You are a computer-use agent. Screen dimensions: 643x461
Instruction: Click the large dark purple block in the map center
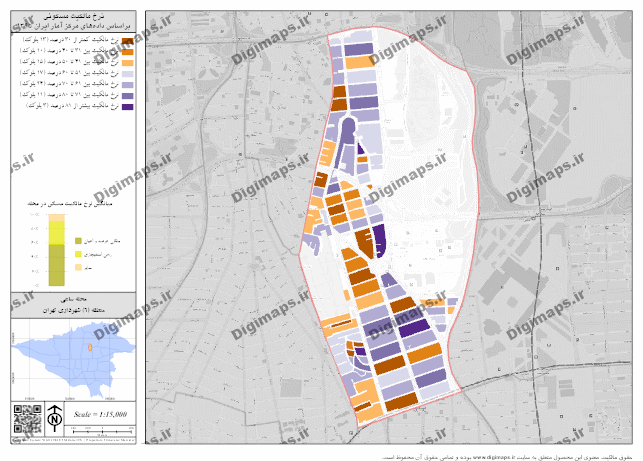(381, 240)
